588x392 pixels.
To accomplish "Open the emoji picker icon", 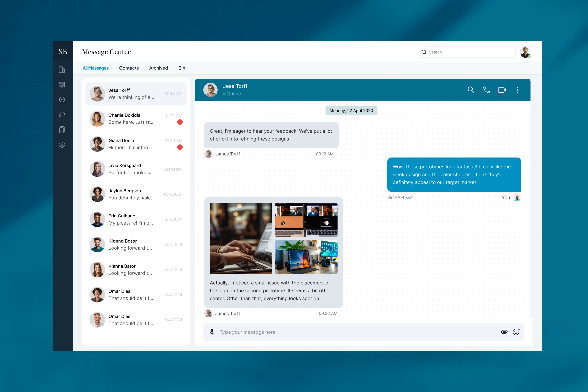I will 516,332.
